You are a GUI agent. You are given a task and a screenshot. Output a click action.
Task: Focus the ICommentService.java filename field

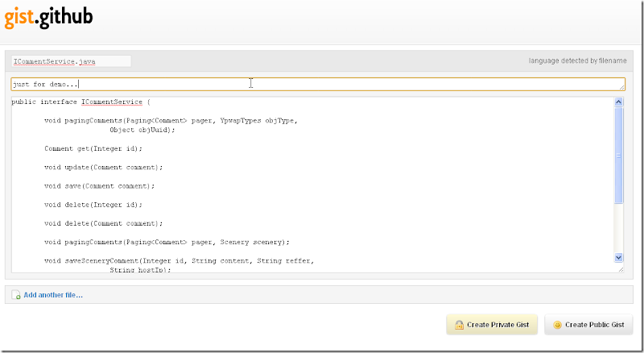pyautogui.click(x=70, y=61)
